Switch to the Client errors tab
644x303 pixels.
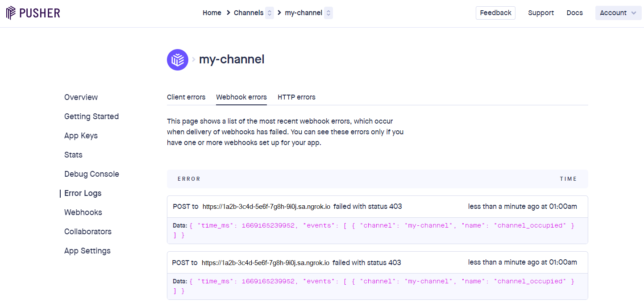pyautogui.click(x=186, y=97)
